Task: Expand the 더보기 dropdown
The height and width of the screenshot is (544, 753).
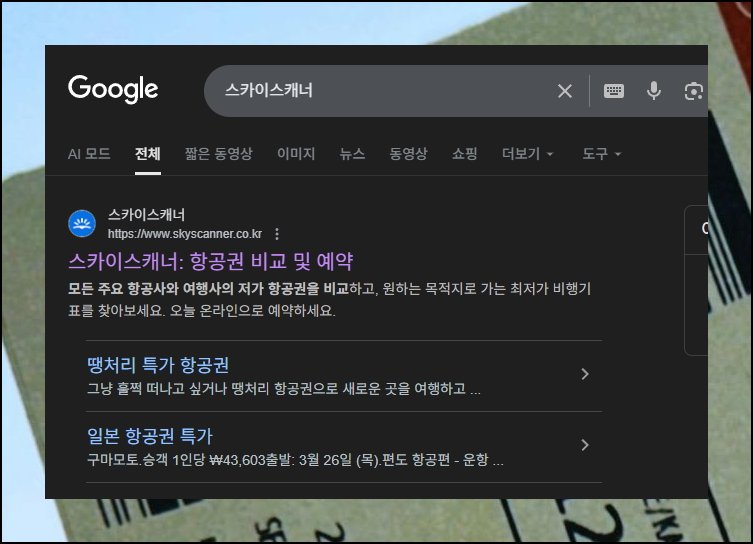Action: (528, 154)
